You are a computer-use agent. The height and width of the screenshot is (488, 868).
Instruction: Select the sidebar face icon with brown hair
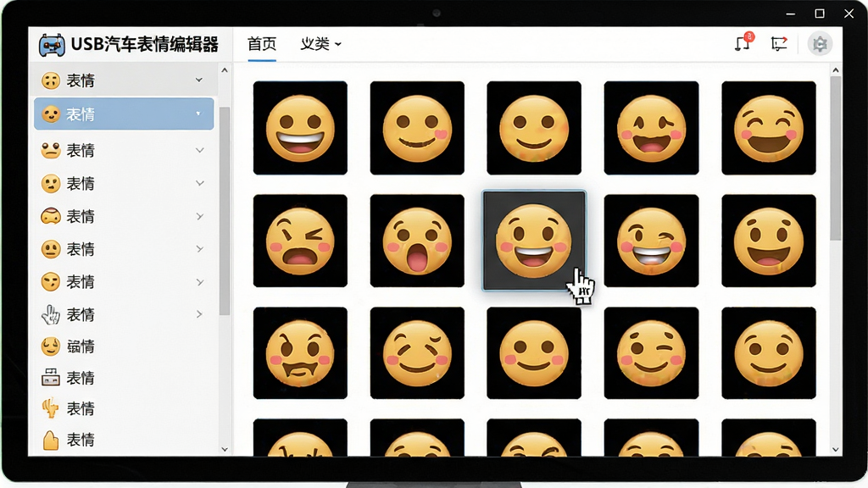(50, 216)
